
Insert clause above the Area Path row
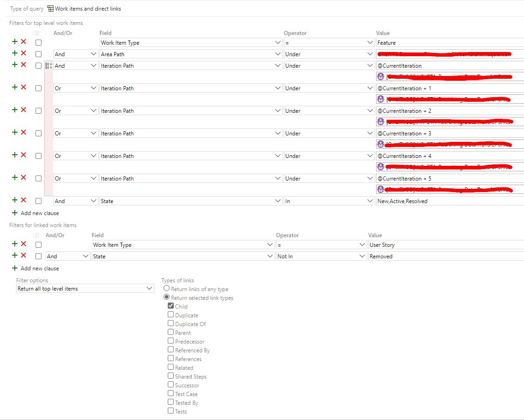click(15, 53)
